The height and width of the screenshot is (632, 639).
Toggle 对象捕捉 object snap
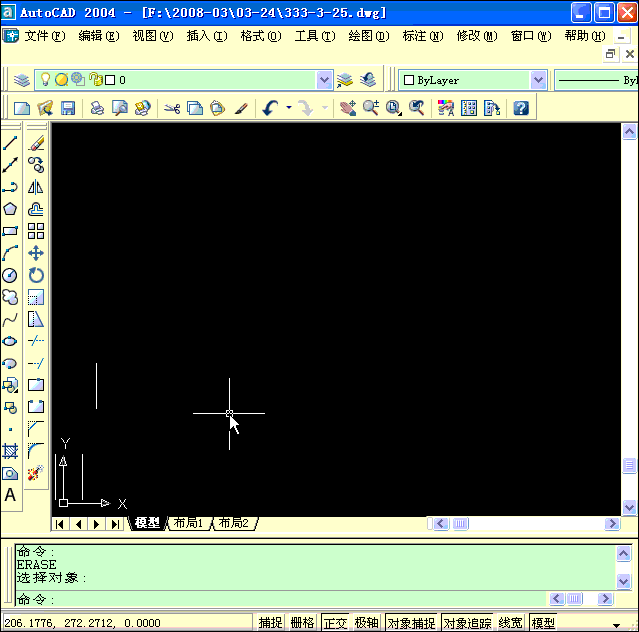411,623
